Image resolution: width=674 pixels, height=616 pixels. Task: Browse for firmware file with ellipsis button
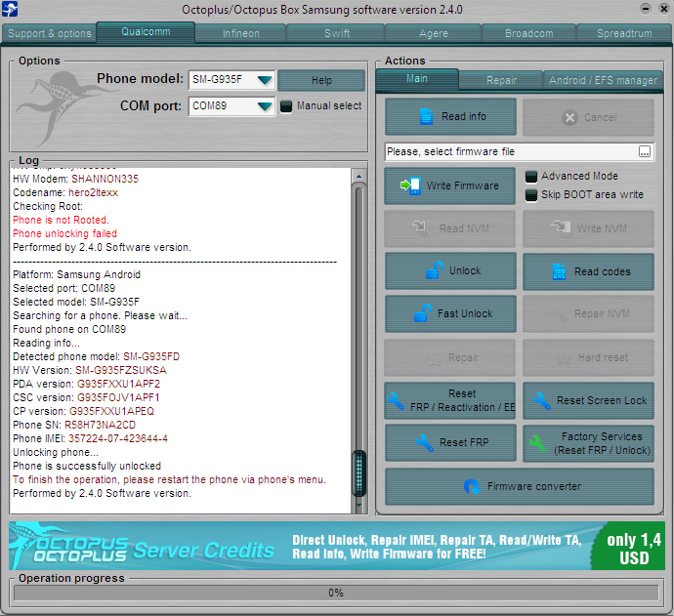click(645, 152)
